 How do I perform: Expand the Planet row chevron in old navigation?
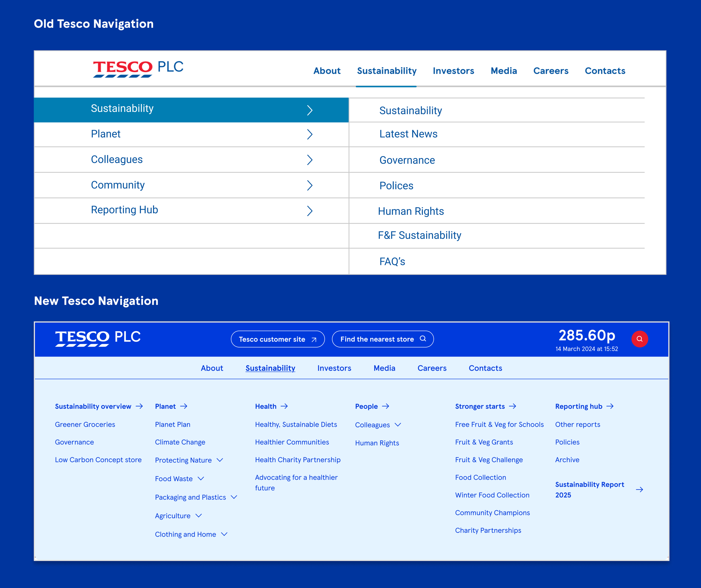(310, 135)
